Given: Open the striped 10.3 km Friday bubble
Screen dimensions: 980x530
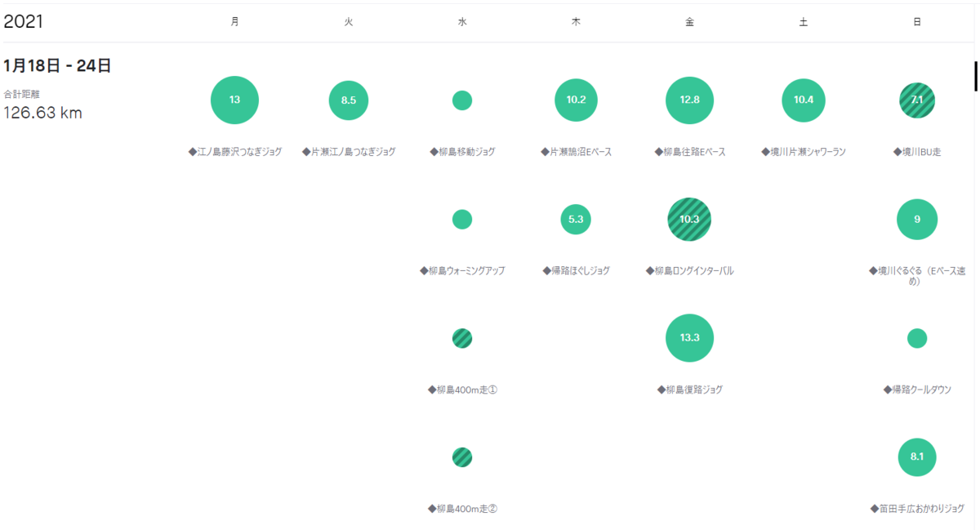Looking at the screenshot, I should click(689, 219).
